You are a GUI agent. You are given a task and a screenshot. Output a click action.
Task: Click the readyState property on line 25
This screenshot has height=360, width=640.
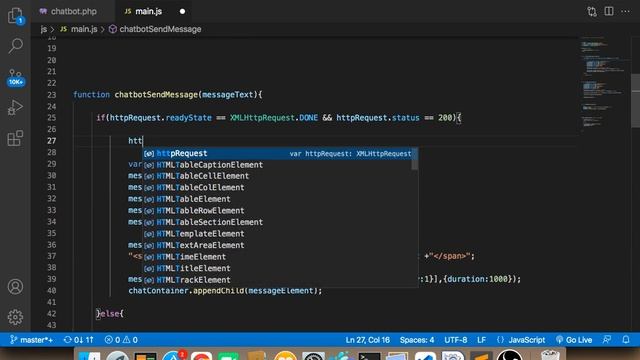tap(189, 118)
